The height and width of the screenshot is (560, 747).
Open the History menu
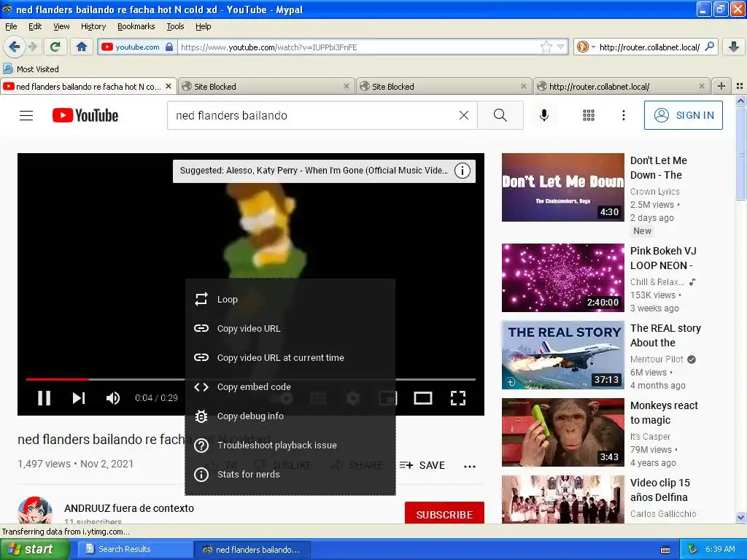coord(93,26)
